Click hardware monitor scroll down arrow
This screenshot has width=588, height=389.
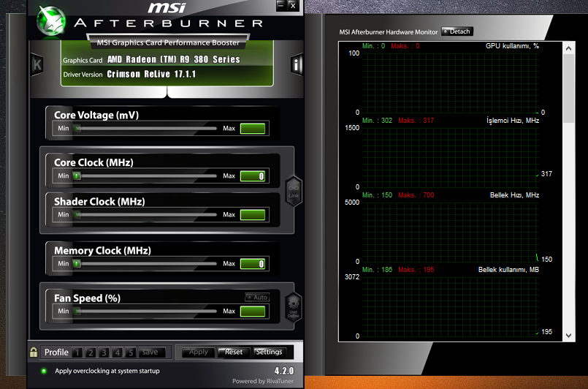568,336
